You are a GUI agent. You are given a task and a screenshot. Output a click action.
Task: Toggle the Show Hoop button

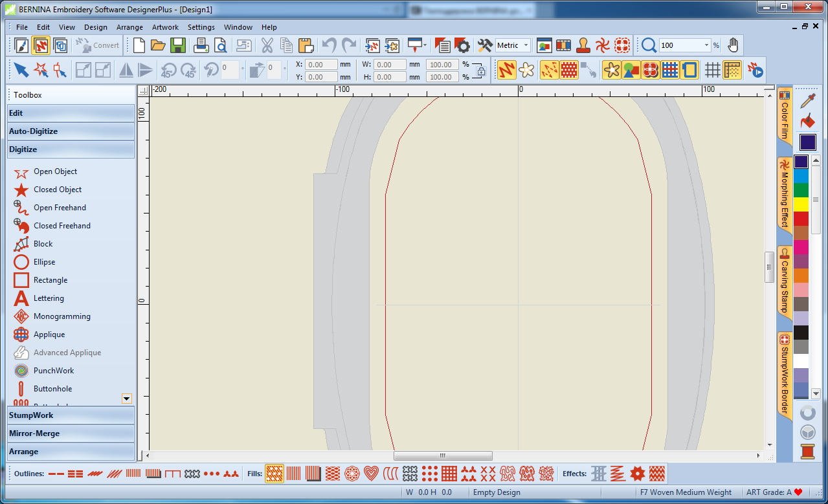pos(688,70)
